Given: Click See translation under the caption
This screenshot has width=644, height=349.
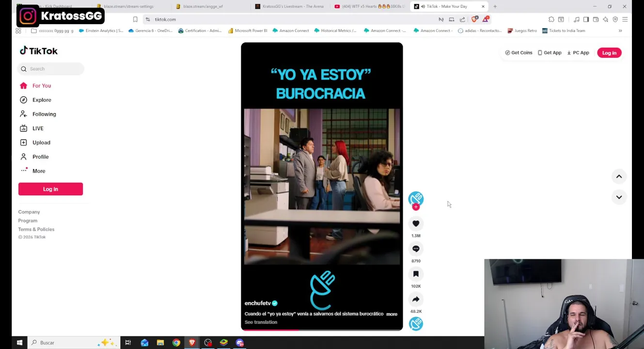Looking at the screenshot, I should pyautogui.click(x=261, y=322).
